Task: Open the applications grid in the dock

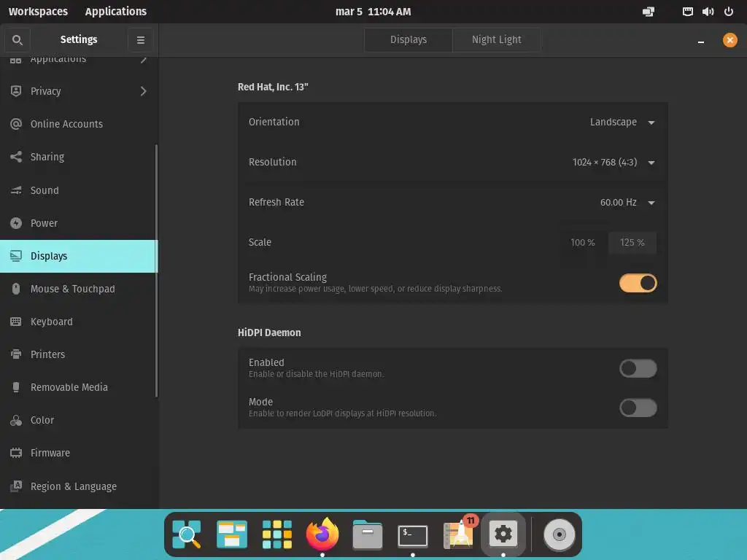Action: click(x=276, y=534)
